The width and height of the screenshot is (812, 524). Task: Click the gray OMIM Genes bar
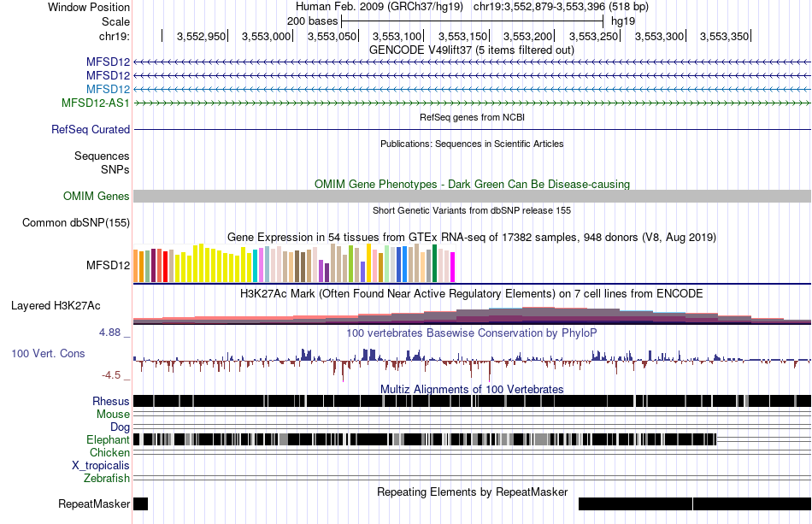pyautogui.click(x=472, y=197)
